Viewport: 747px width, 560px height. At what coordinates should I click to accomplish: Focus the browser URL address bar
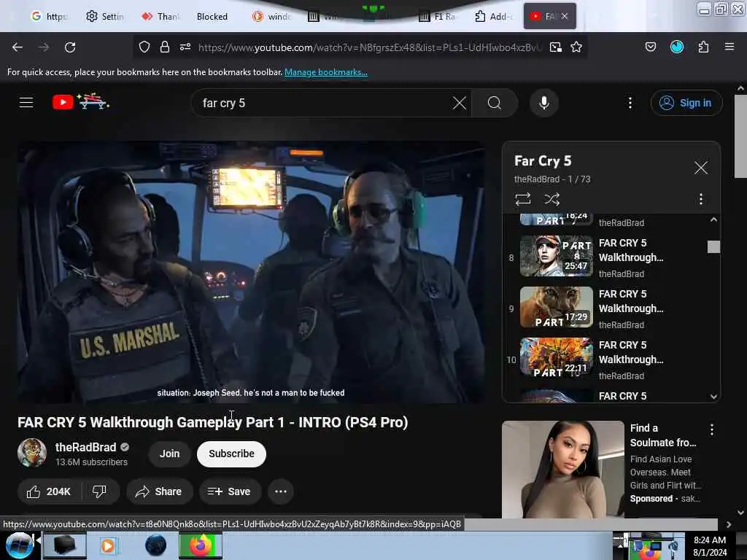[x=370, y=47]
